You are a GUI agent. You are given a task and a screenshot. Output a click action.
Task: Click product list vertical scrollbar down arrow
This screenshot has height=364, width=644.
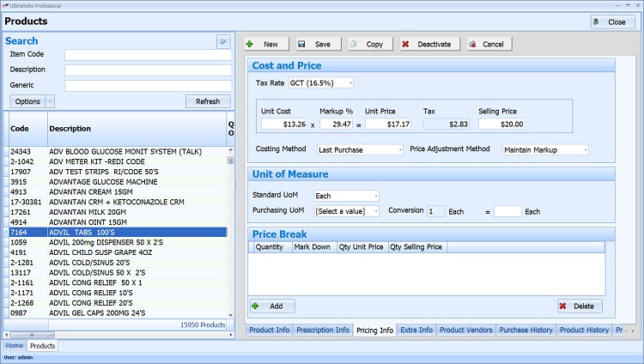(x=230, y=315)
